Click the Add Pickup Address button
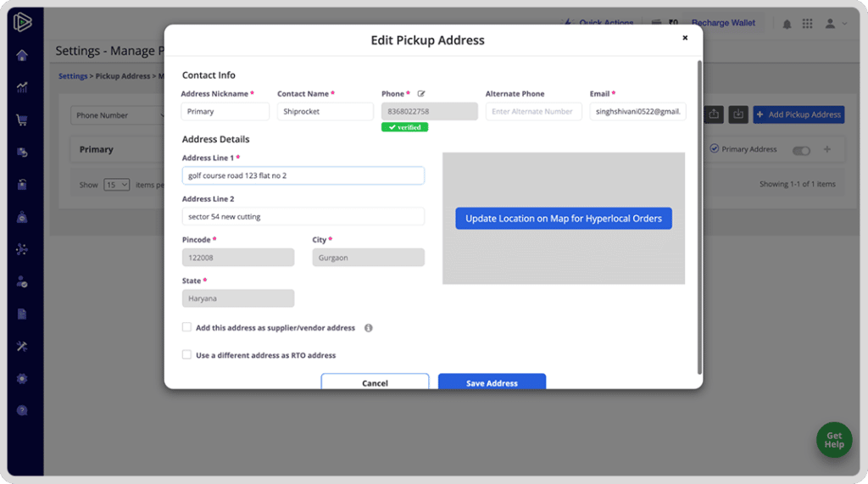The width and height of the screenshot is (868, 484). click(798, 114)
